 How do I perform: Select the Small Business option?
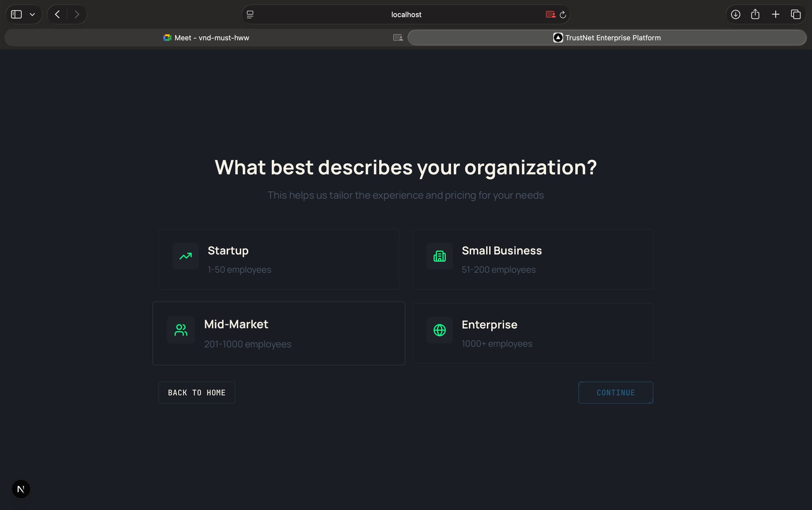[x=533, y=259]
